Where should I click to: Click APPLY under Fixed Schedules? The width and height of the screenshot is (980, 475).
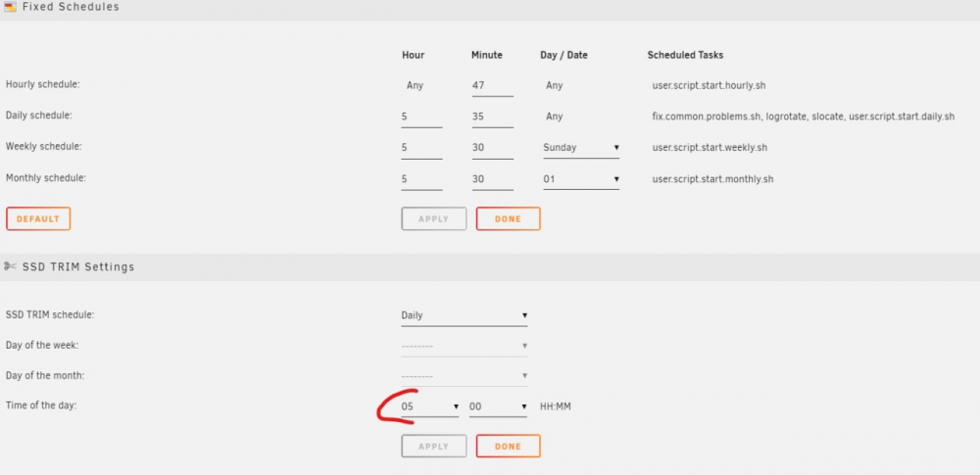pos(434,218)
